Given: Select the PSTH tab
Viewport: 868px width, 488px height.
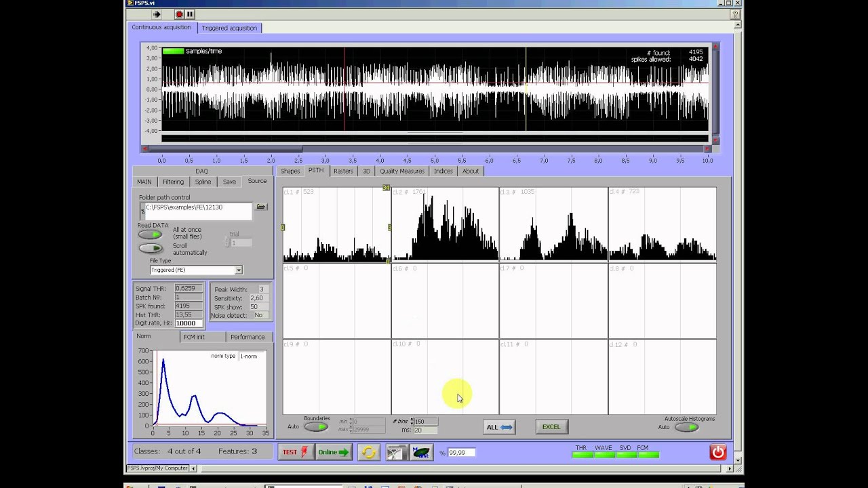Looking at the screenshot, I should click(316, 170).
